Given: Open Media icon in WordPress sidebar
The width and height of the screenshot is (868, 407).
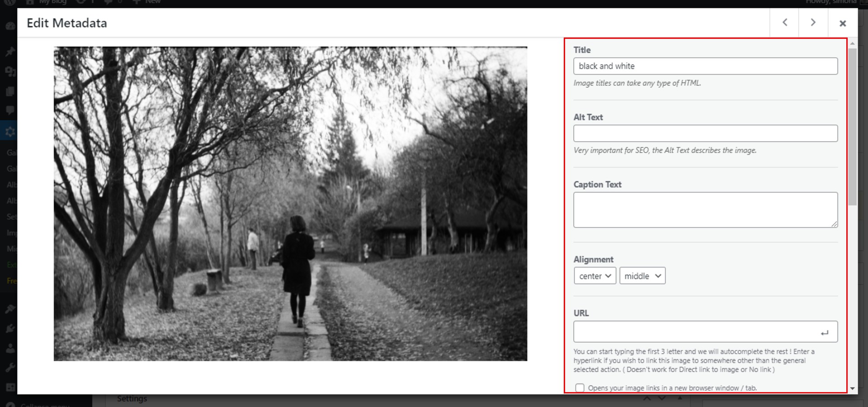Looking at the screenshot, I should pyautogui.click(x=10, y=71).
